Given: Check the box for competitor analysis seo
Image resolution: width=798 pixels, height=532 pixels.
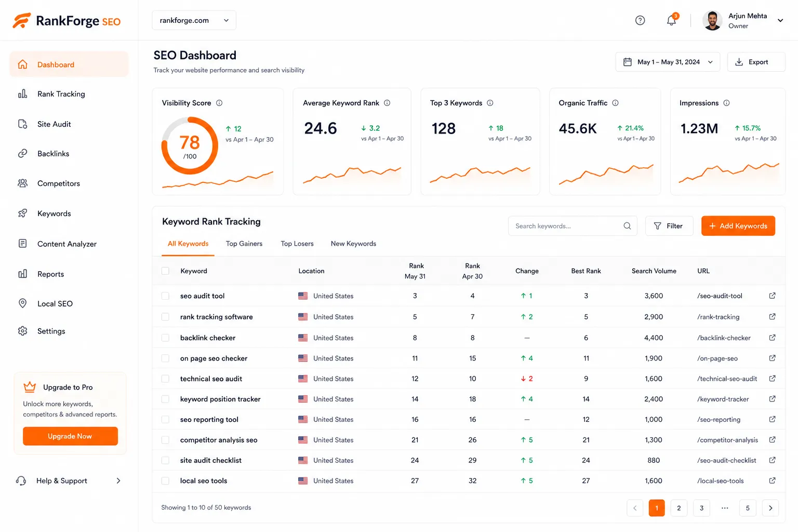Looking at the screenshot, I should pyautogui.click(x=165, y=440).
